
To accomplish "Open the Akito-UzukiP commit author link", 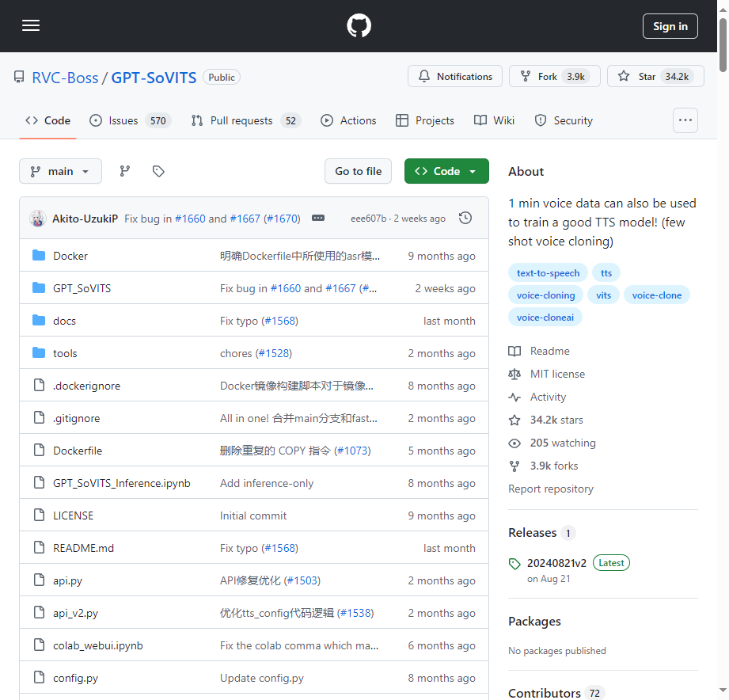I will (x=85, y=219).
